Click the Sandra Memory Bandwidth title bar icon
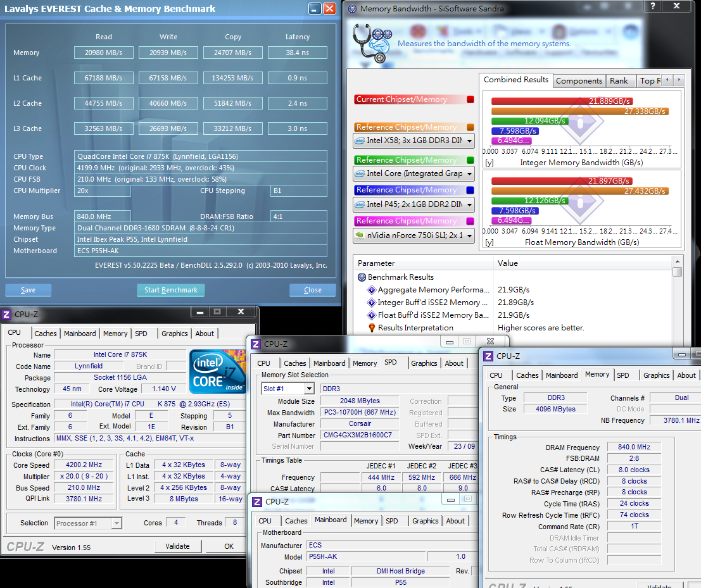 (352, 8)
